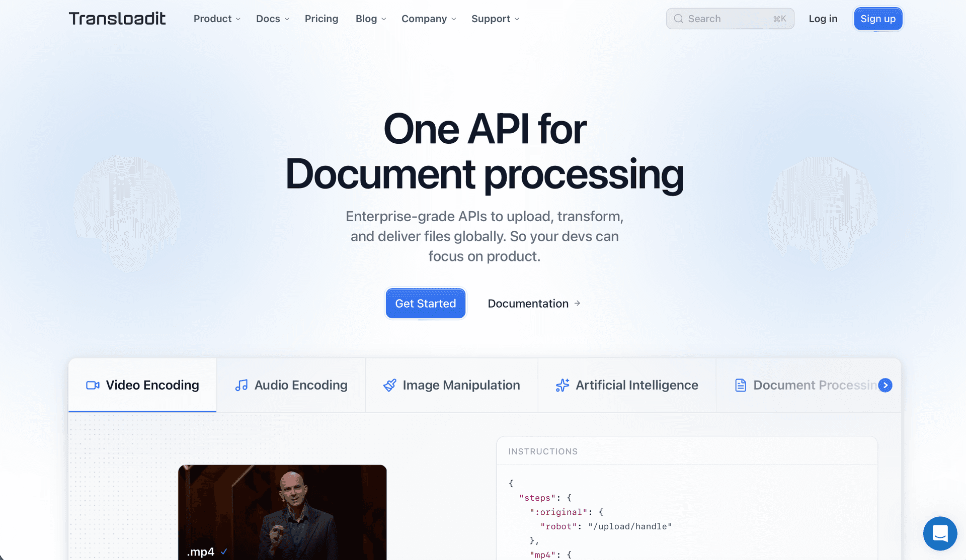This screenshot has width=966, height=560.
Task: Expand the Product dropdown menu
Action: [217, 19]
